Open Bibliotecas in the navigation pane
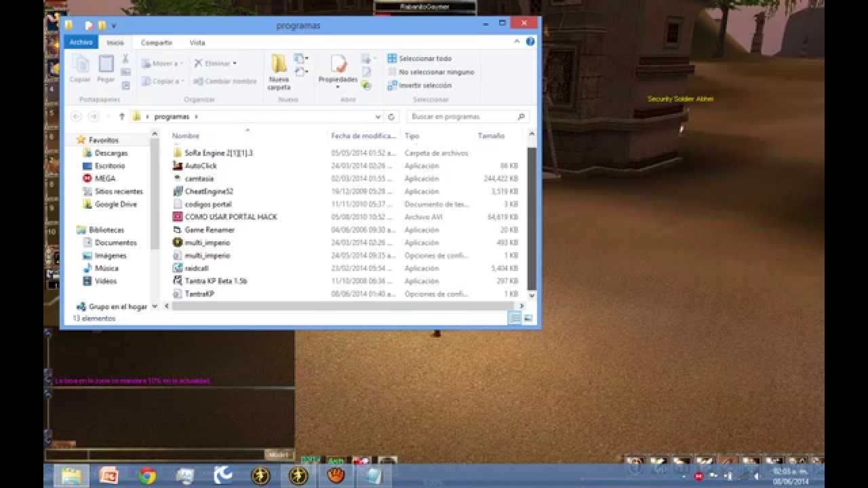Viewport: 868px width, 488px height. pos(106,230)
